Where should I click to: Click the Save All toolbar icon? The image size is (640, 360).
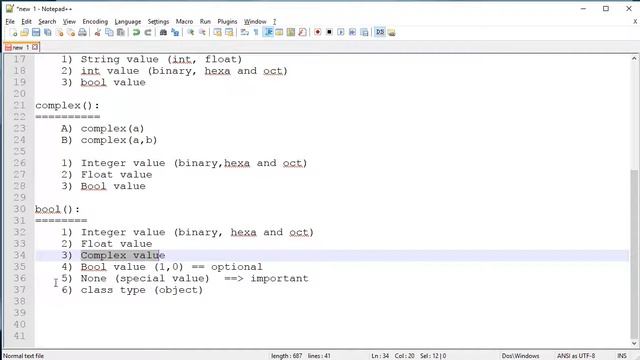(x=48, y=32)
